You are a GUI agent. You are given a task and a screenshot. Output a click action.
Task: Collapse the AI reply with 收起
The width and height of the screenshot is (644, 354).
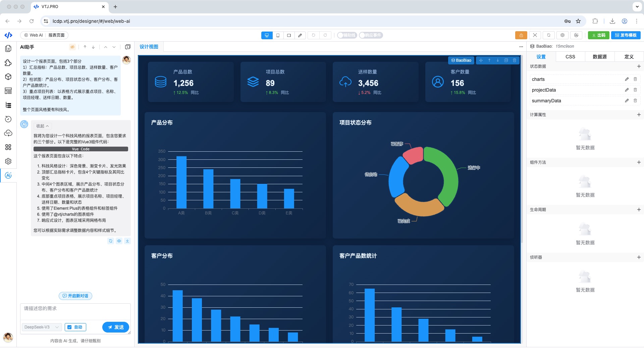tap(43, 126)
